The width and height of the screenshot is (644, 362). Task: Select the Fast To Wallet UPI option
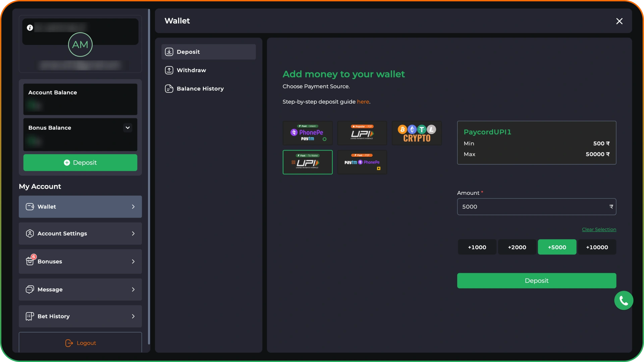tap(308, 162)
